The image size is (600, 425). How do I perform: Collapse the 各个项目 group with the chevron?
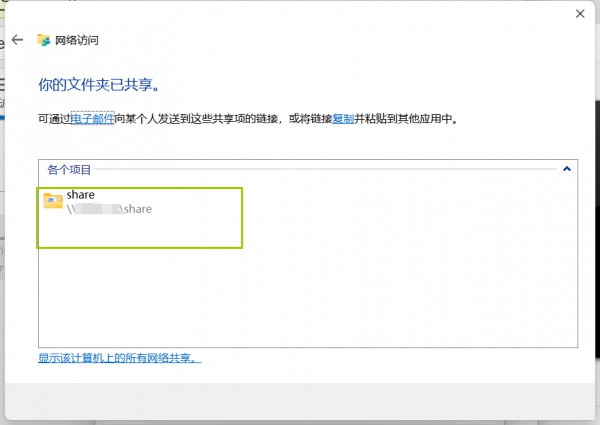point(567,169)
